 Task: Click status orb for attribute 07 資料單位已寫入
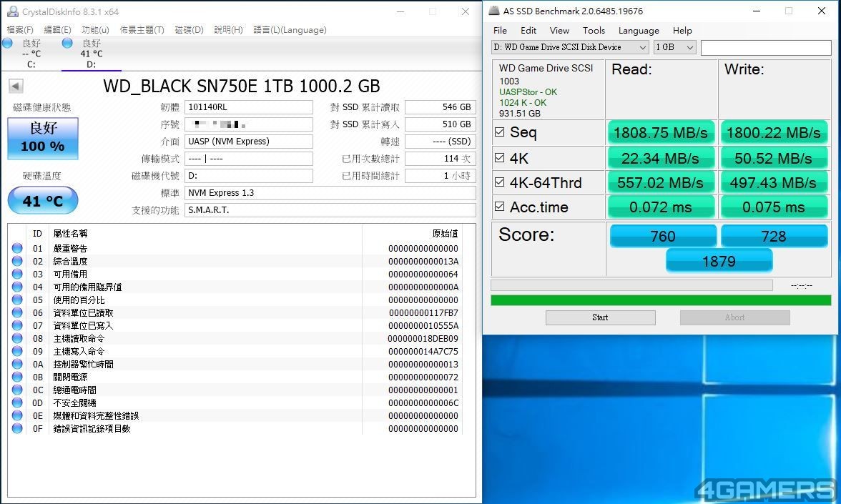[17, 325]
